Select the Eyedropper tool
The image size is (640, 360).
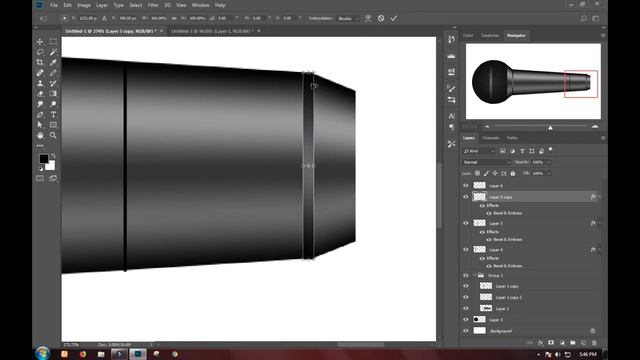[x=53, y=62]
